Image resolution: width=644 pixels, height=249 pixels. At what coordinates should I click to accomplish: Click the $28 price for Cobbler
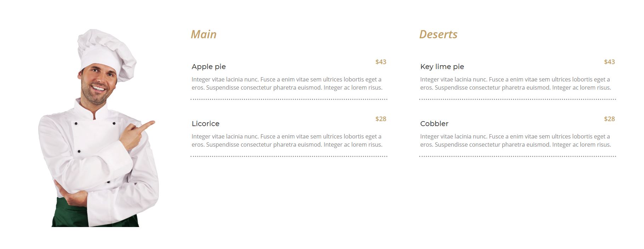[609, 119]
